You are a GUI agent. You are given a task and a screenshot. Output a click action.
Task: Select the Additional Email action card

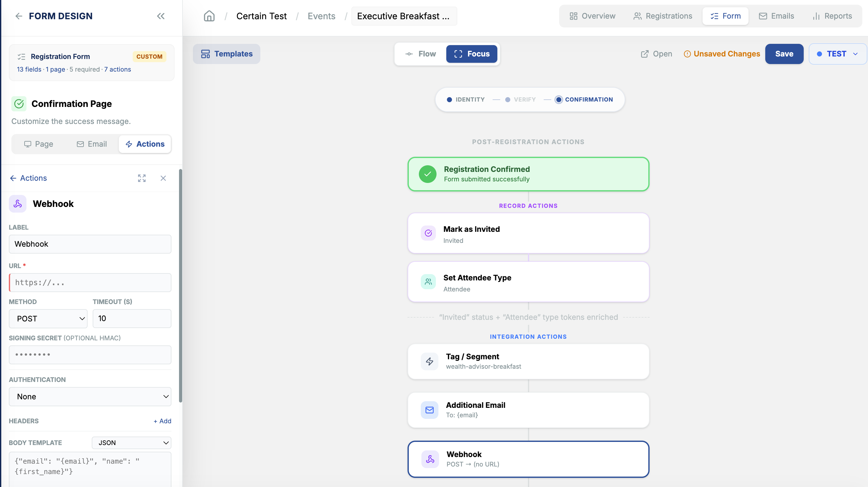pyautogui.click(x=528, y=410)
